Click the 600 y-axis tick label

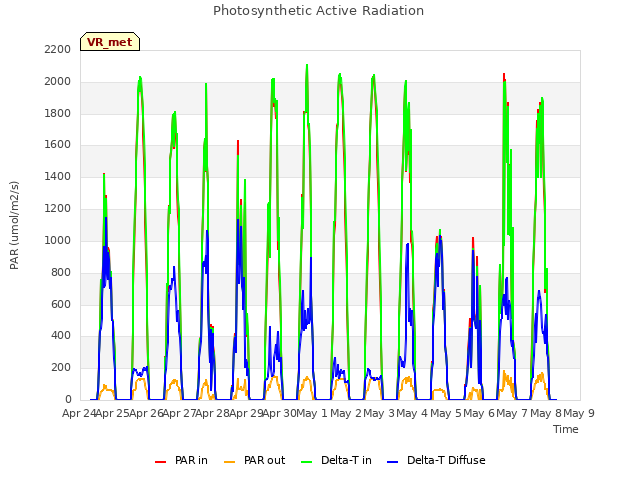(x=61, y=304)
